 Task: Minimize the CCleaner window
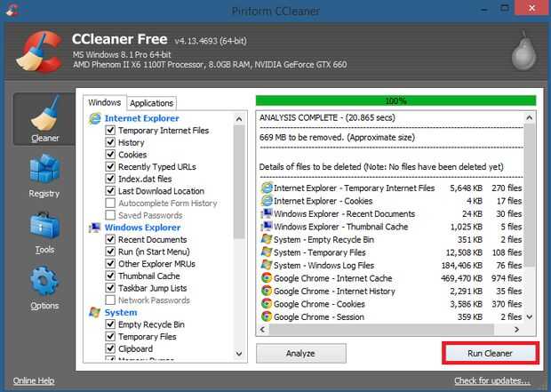[x=484, y=10]
